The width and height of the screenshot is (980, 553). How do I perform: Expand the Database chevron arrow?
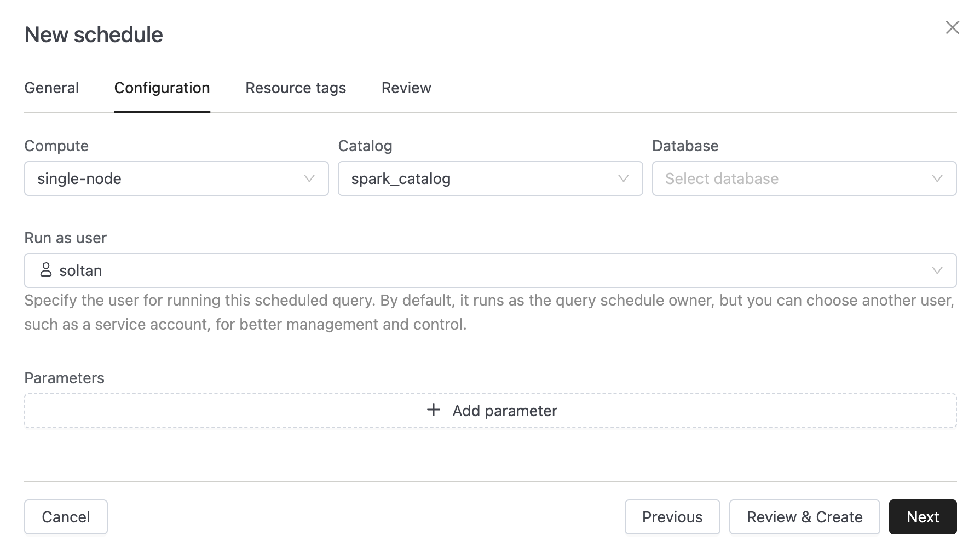(x=937, y=178)
